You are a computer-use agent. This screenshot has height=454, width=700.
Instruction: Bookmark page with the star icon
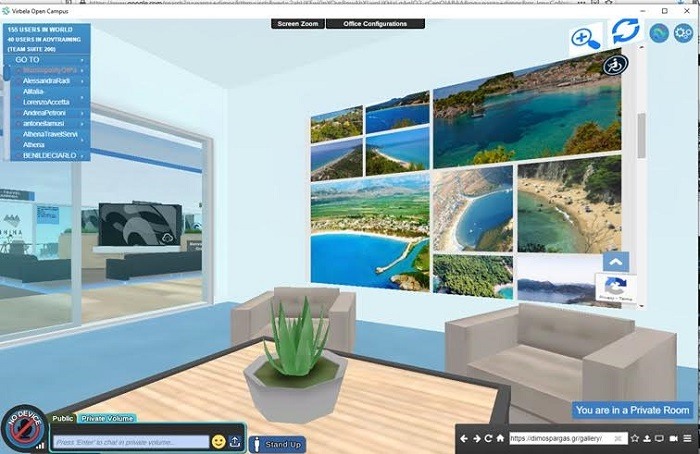tap(634, 439)
